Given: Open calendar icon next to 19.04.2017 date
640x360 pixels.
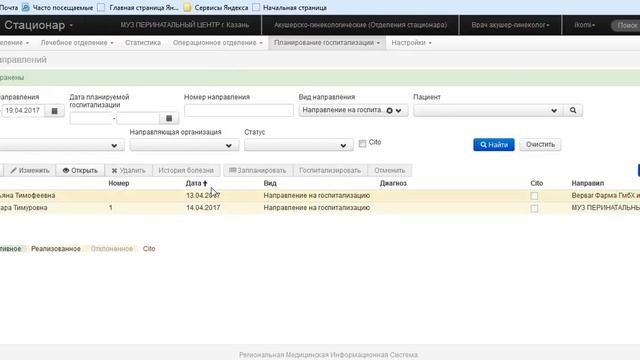Looking at the screenshot, I should click(x=54, y=111).
